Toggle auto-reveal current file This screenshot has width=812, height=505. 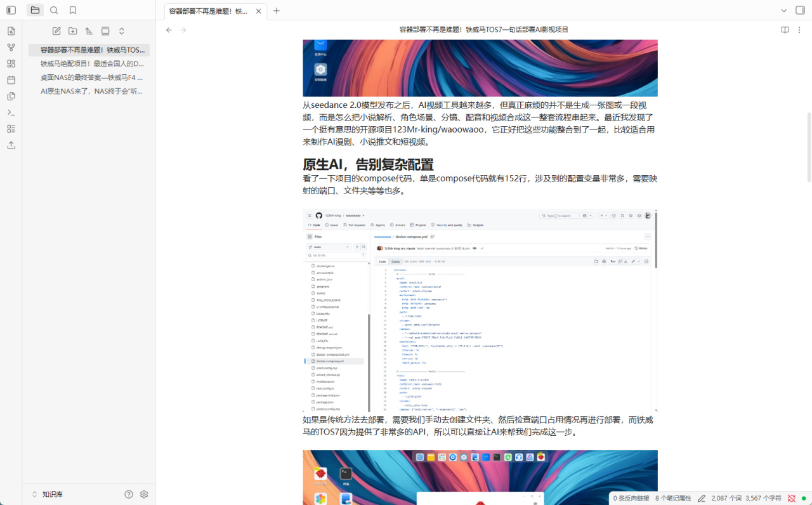105,31
